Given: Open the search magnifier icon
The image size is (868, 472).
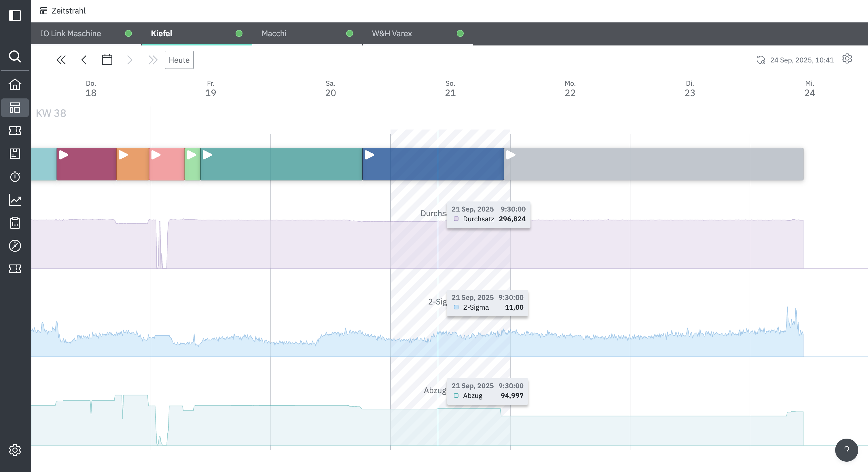Looking at the screenshot, I should pos(15,56).
